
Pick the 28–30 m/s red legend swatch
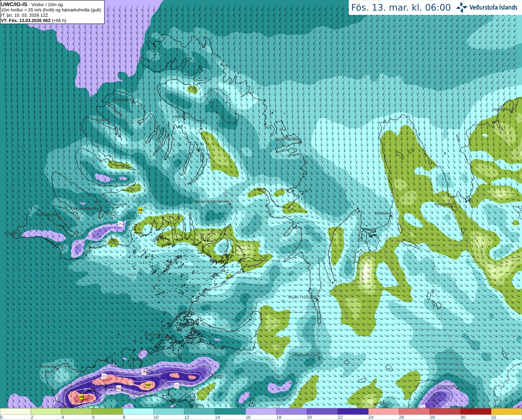445,411
